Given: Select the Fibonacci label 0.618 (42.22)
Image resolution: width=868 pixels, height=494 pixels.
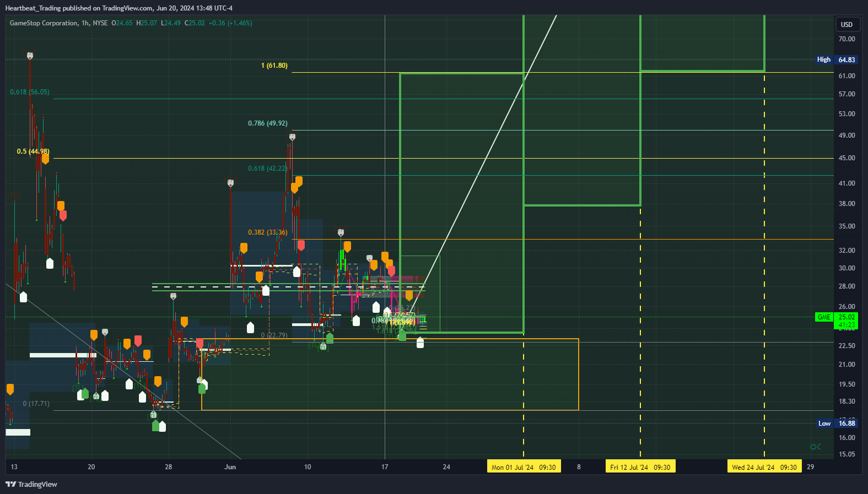Looking at the screenshot, I should [x=267, y=169].
